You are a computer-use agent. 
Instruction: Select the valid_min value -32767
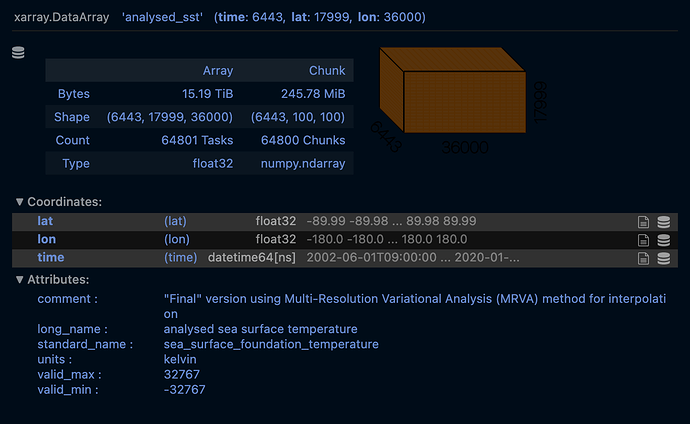[x=184, y=389]
